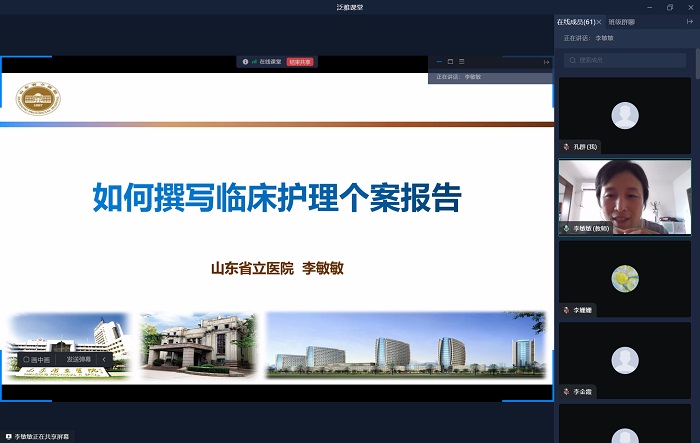Select 孔群 participant video tile
The height and width of the screenshot is (443, 700).
(624, 115)
